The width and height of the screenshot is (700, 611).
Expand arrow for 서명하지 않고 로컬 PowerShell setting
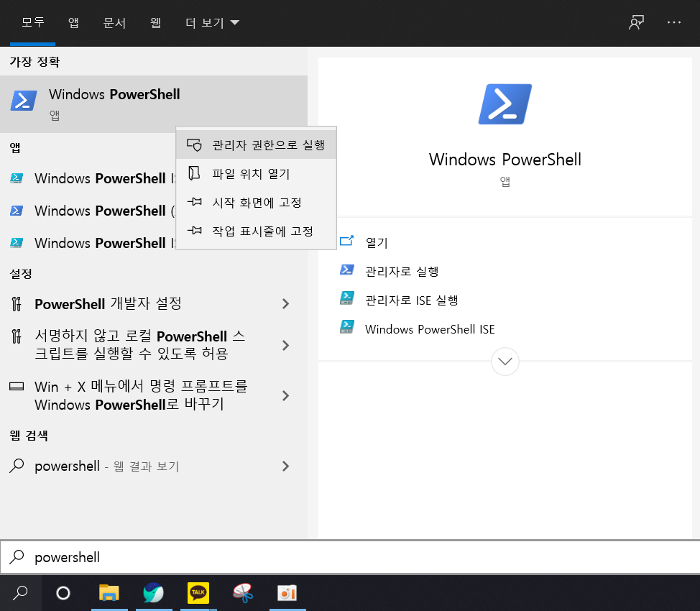286,345
